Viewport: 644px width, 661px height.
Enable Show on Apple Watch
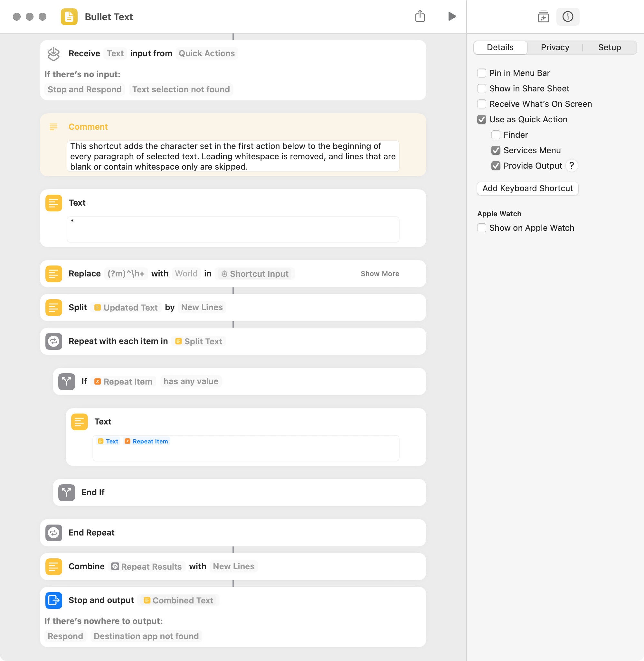tap(481, 228)
